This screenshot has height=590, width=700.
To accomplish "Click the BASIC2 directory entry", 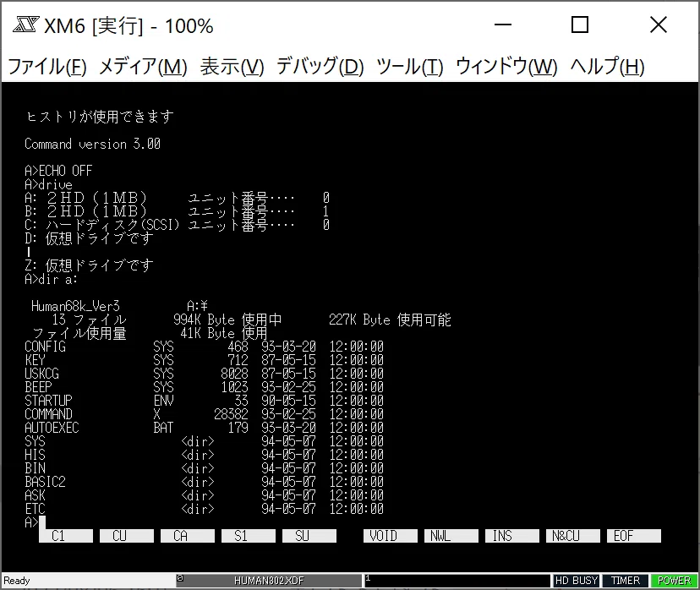I will coord(204,482).
